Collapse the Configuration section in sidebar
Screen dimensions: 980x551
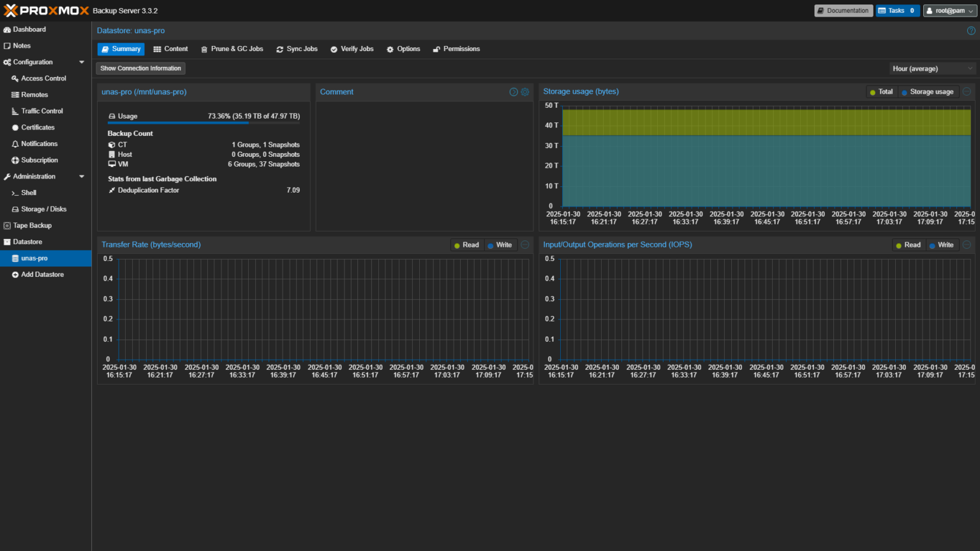(81, 62)
